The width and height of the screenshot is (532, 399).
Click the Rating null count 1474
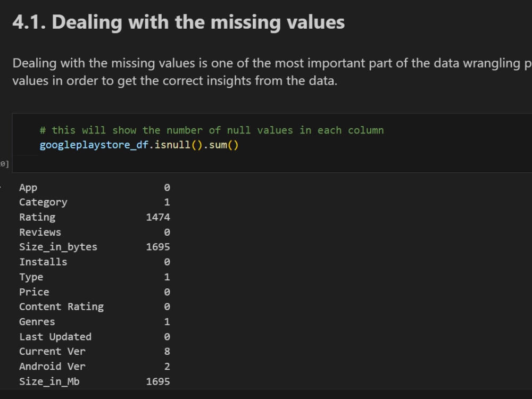pyautogui.click(x=158, y=217)
